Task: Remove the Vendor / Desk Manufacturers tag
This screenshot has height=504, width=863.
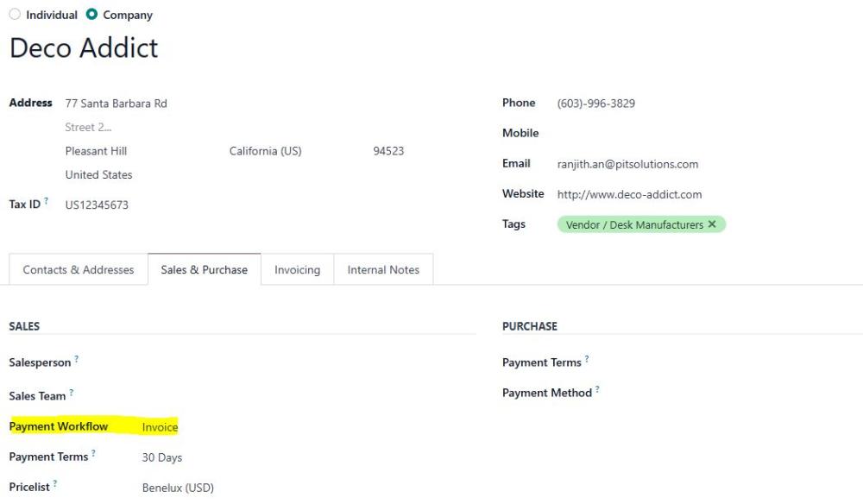Action: coord(712,224)
